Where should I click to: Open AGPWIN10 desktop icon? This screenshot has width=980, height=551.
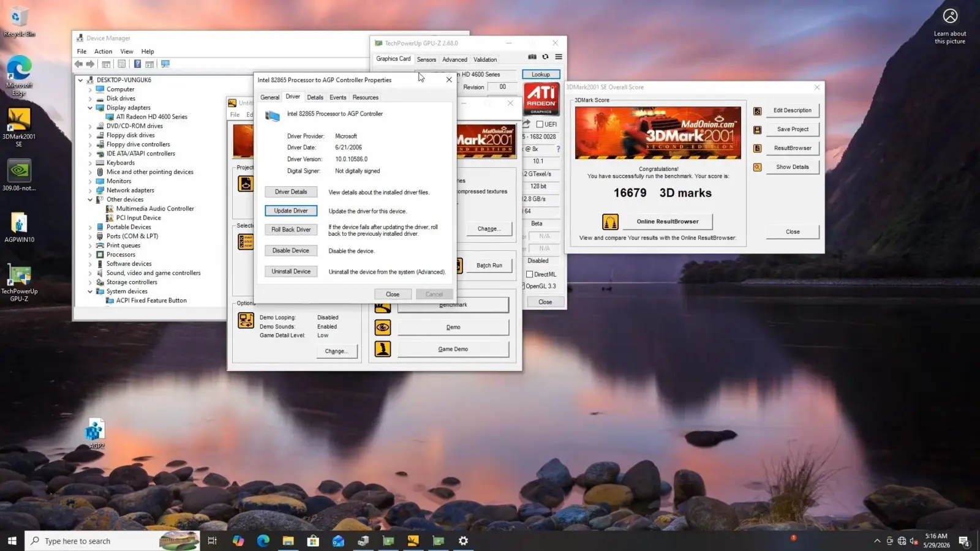[x=19, y=228]
